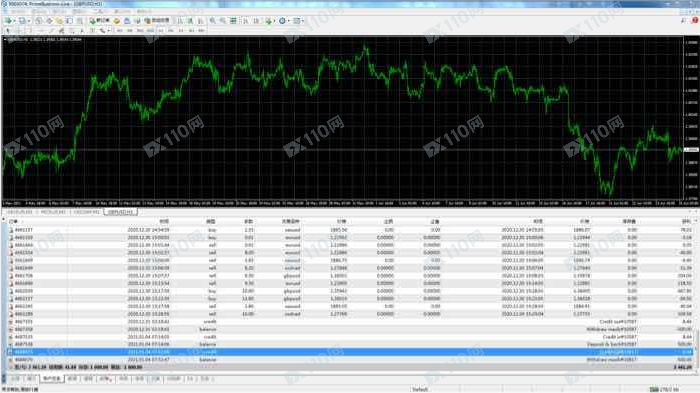
Task: Switch to the first chart tab
Action: click(x=20, y=212)
